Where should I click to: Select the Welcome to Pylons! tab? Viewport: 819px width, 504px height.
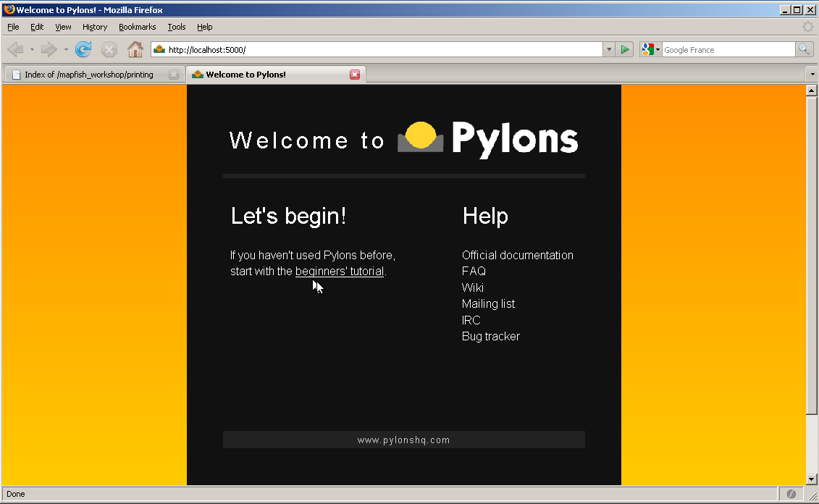tap(277, 74)
